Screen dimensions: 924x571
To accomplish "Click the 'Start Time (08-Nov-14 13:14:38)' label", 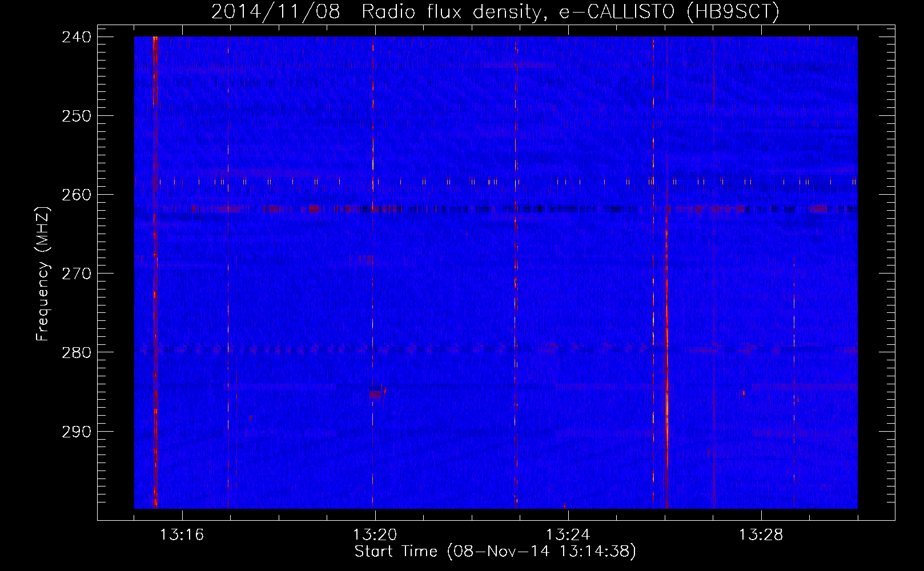I will 495,552.
